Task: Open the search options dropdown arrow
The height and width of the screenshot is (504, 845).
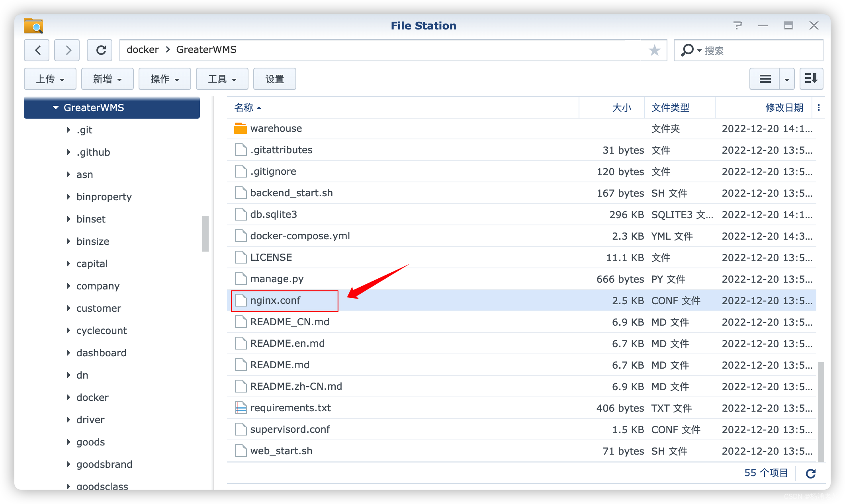Action: 699,51
